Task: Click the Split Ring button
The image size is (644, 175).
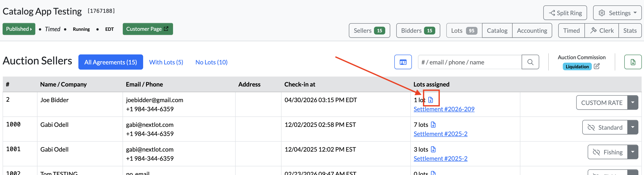Action: tap(565, 13)
